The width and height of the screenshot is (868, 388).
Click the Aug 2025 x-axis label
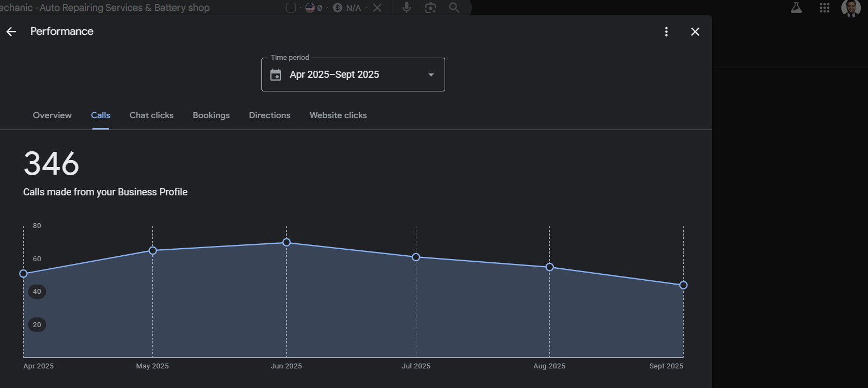pyautogui.click(x=549, y=366)
